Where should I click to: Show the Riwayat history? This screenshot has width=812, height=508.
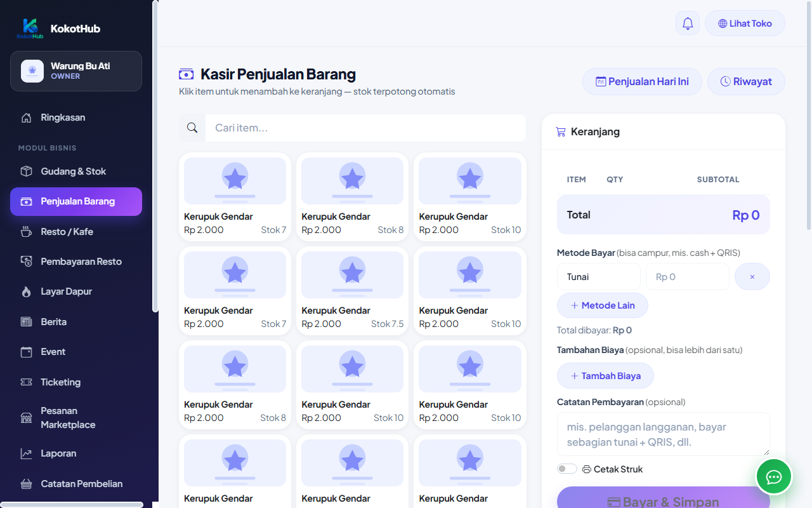(x=746, y=81)
